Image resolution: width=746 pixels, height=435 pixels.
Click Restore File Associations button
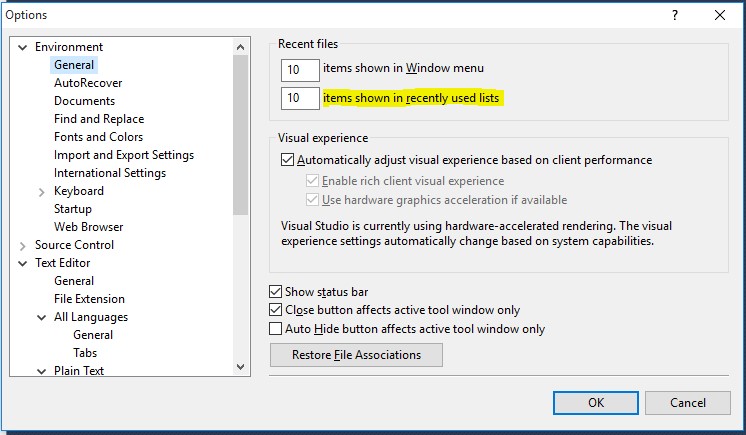(356, 355)
